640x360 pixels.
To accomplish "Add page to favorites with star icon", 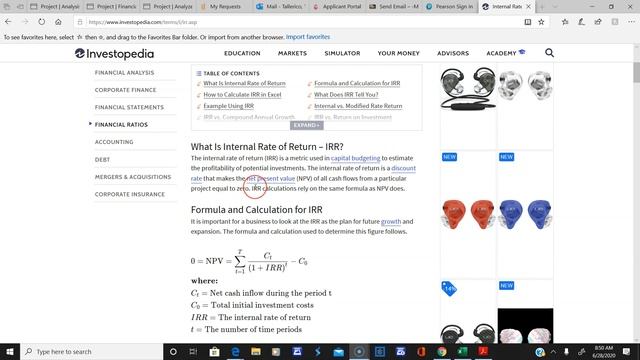I will point(541,22).
